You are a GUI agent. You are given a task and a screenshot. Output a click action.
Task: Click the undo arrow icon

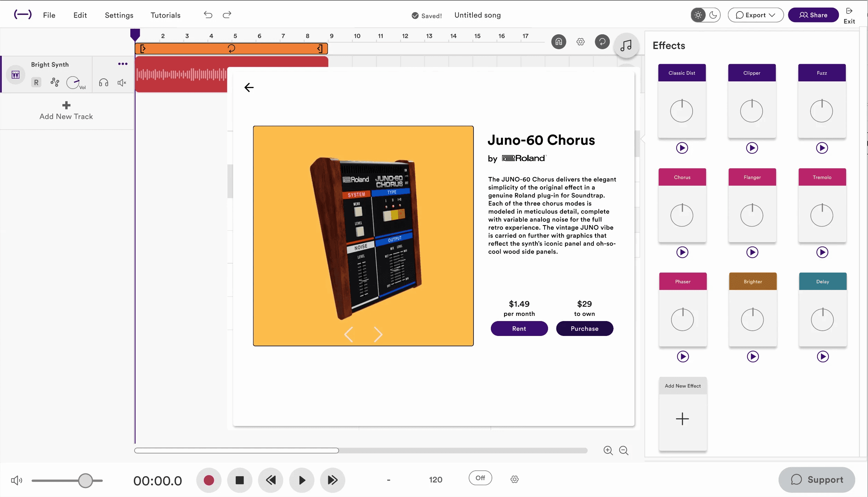(x=208, y=15)
